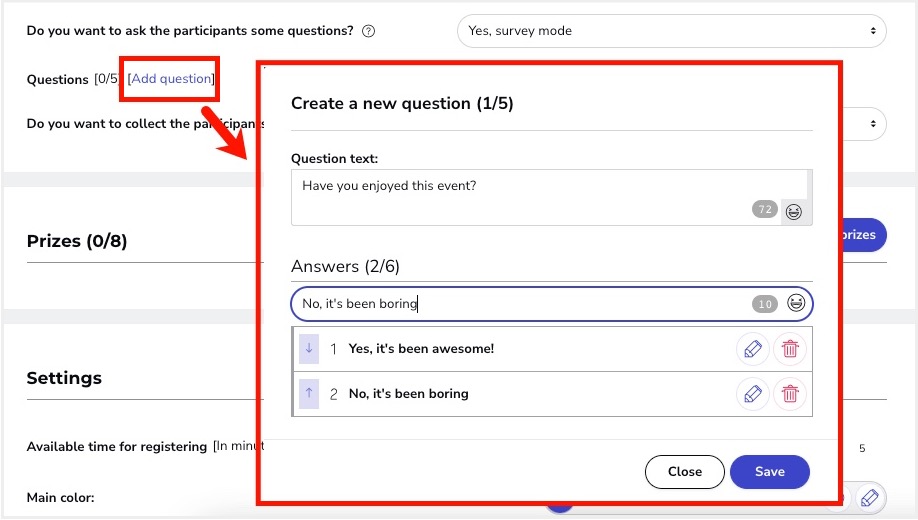Open the help icon beside participants question
This screenshot has width=918, height=520.
(x=368, y=31)
